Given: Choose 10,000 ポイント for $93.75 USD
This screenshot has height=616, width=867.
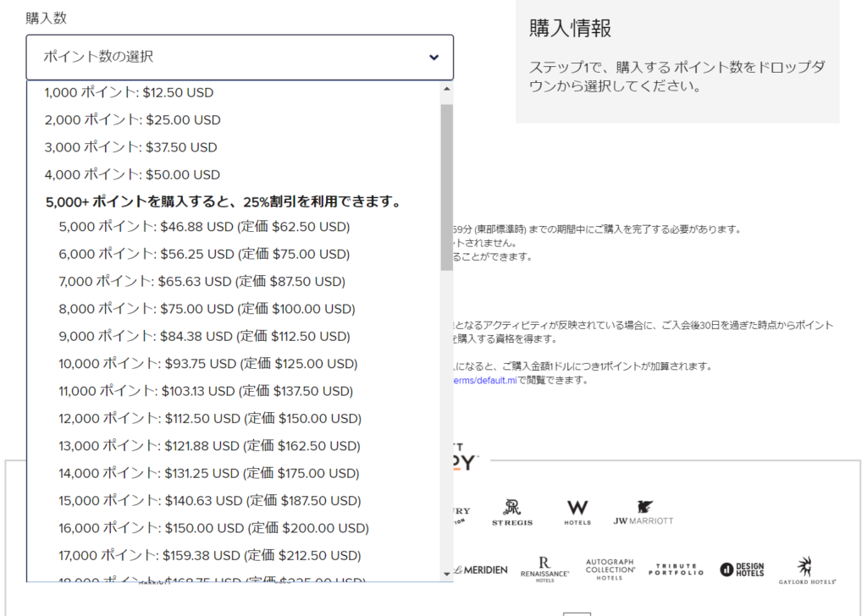Looking at the screenshot, I should pyautogui.click(x=208, y=364).
